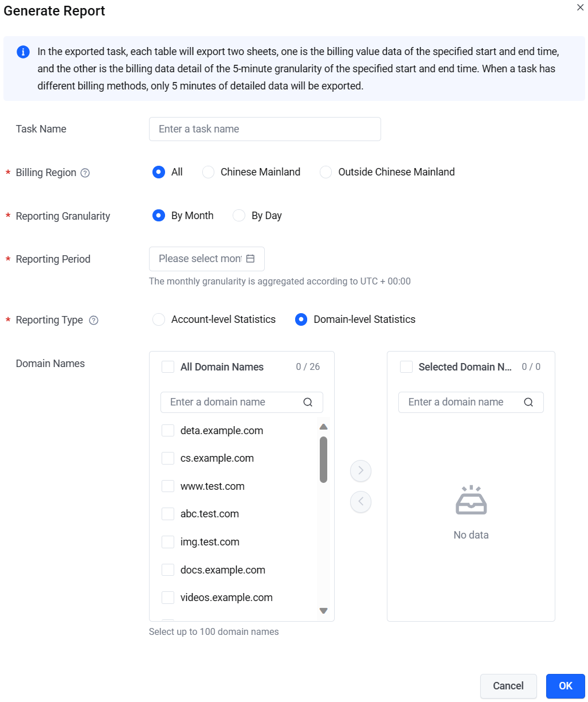Click the Reporting Type help icon
The height and width of the screenshot is (702, 588).
[x=93, y=320]
